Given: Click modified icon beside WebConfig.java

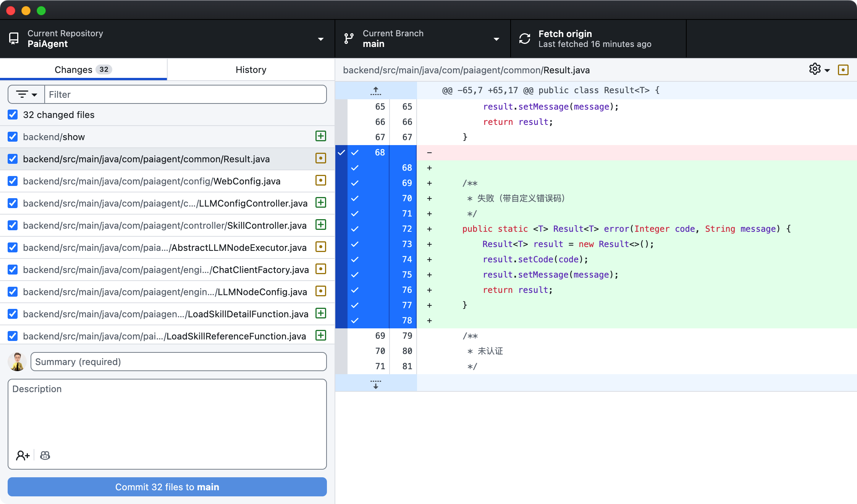Looking at the screenshot, I should pos(321,180).
